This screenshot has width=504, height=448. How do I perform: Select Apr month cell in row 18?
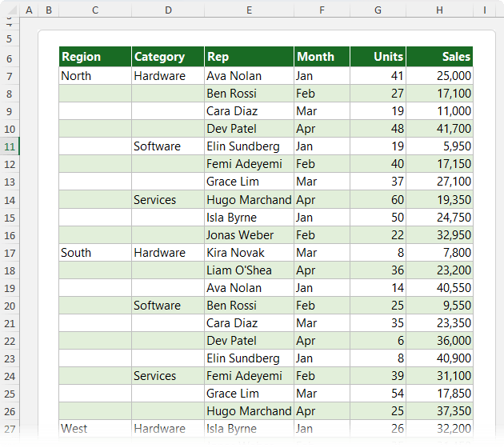[x=322, y=270]
